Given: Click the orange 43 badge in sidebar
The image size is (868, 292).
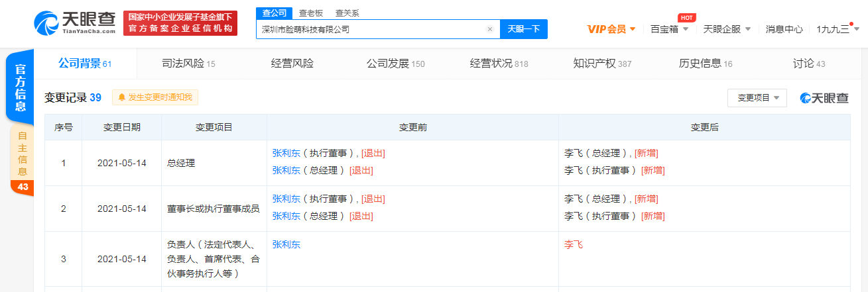Looking at the screenshot, I should 23,187.
